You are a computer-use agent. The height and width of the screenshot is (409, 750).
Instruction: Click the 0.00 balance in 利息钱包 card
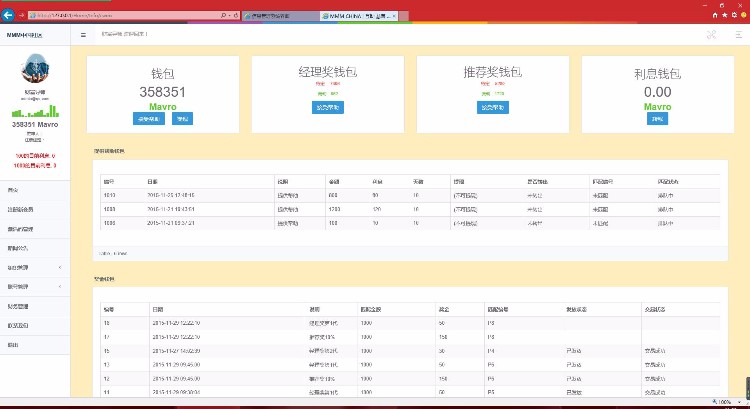pyautogui.click(x=657, y=92)
